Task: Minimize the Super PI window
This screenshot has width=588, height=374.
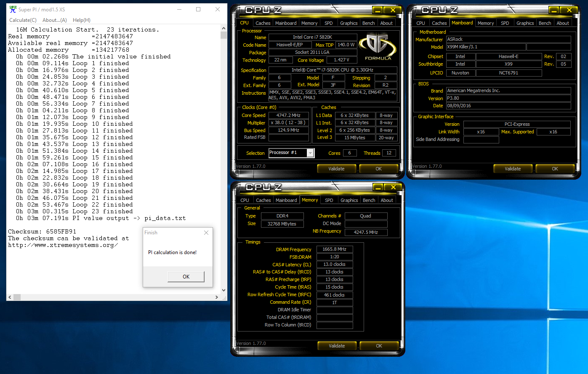Action: tap(179, 9)
